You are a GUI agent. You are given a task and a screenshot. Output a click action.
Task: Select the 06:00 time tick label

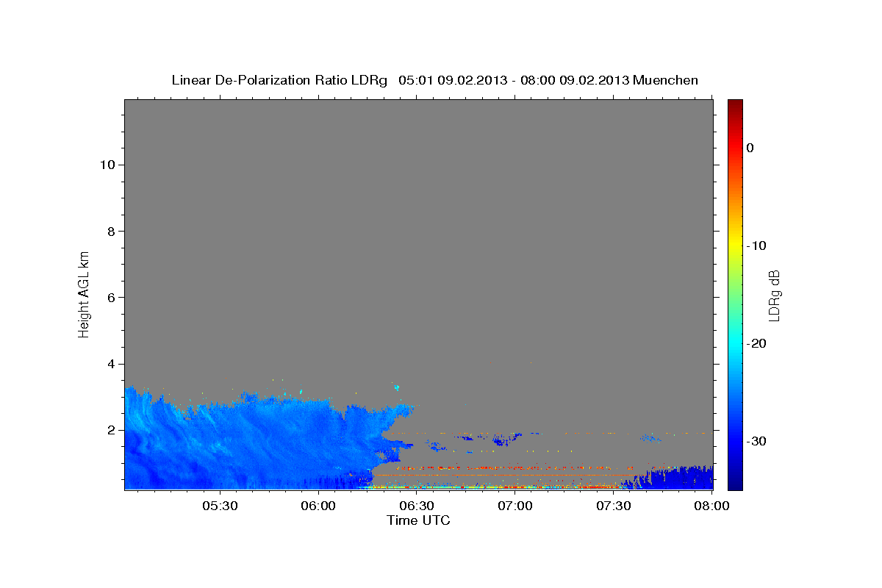coord(319,505)
